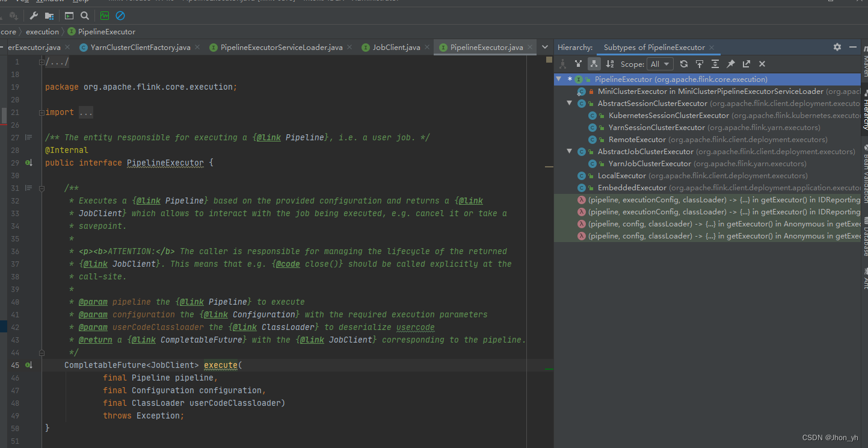Click the Run Anything toolbar icon
868x448 pixels.
point(69,16)
